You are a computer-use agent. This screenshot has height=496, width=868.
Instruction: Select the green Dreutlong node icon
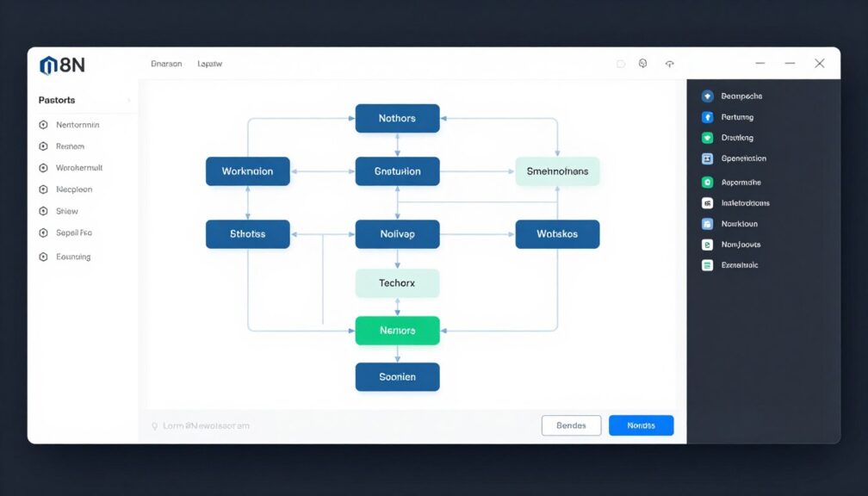[x=709, y=137]
